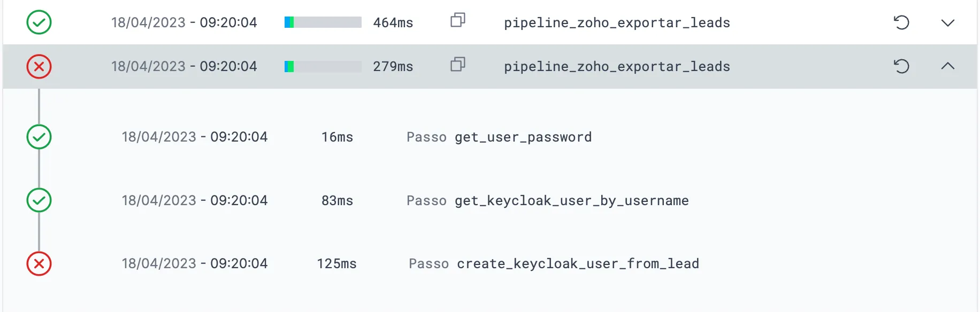Expand the 464ms pipeline run details
Screen dimensions: 980x312
948,23
